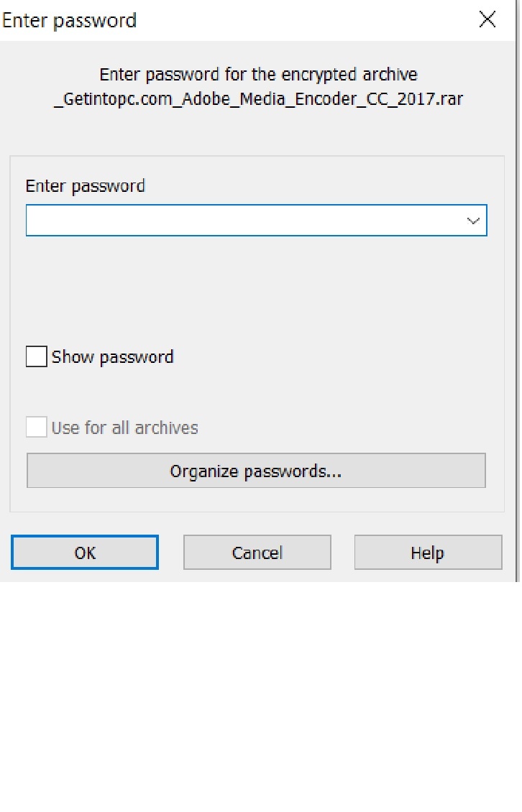Click the Use for all archives label
Viewport: 522px width, 812px height.
[x=125, y=428]
